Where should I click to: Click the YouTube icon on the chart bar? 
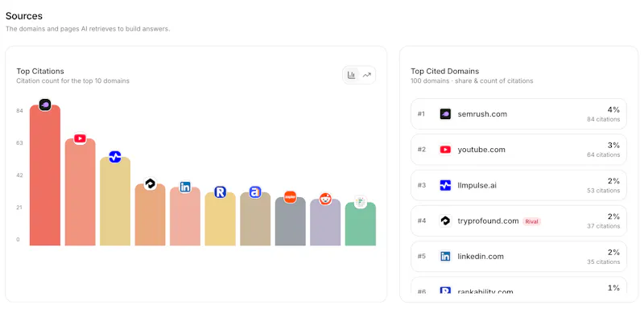pos(80,138)
